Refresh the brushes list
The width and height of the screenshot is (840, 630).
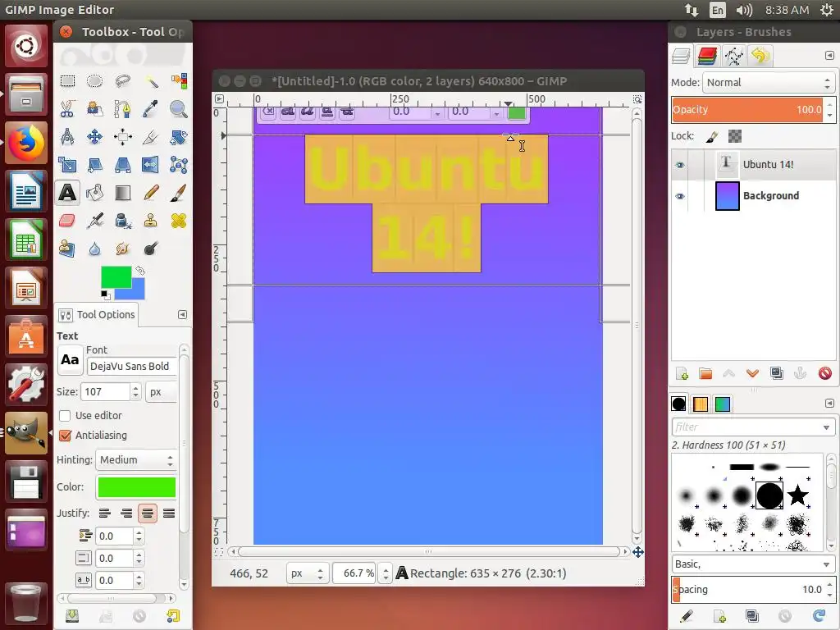coord(819,616)
